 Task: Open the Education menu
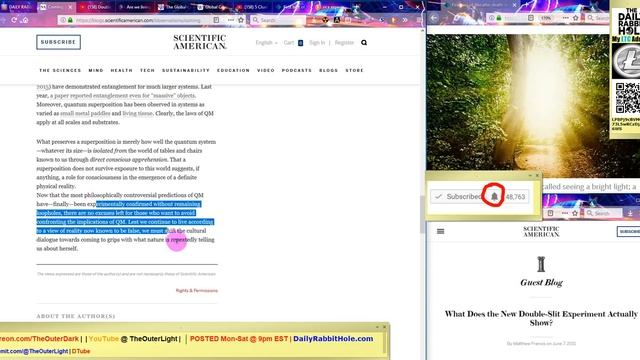(x=233, y=70)
